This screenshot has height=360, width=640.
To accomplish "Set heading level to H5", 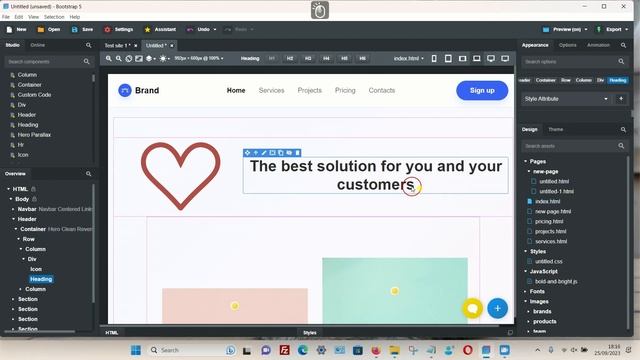I will pos(344,59).
